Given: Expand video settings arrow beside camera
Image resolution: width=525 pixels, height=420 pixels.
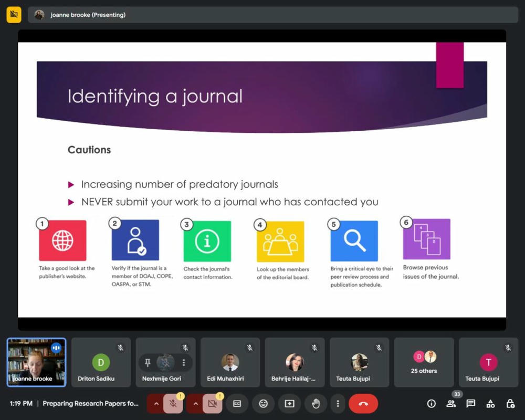Looking at the screenshot, I should tap(195, 404).
